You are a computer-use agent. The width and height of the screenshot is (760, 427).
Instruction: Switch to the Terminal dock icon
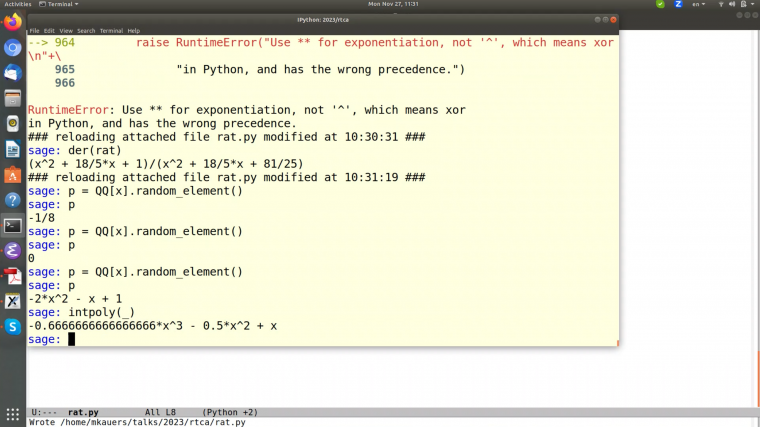pyautogui.click(x=13, y=225)
